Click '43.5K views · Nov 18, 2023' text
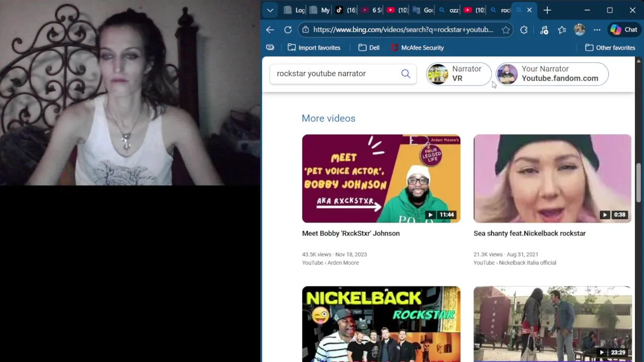This screenshot has height=362, width=644. click(335, 254)
